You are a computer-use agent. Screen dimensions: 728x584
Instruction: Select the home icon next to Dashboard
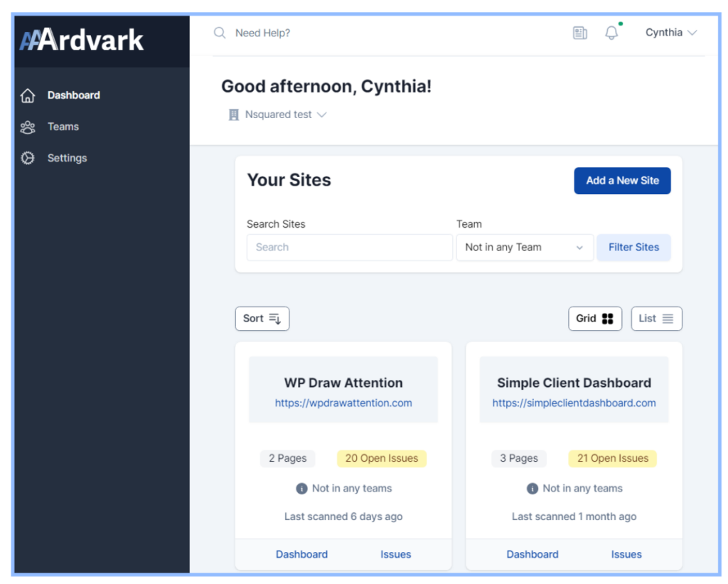tap(27, 95)
